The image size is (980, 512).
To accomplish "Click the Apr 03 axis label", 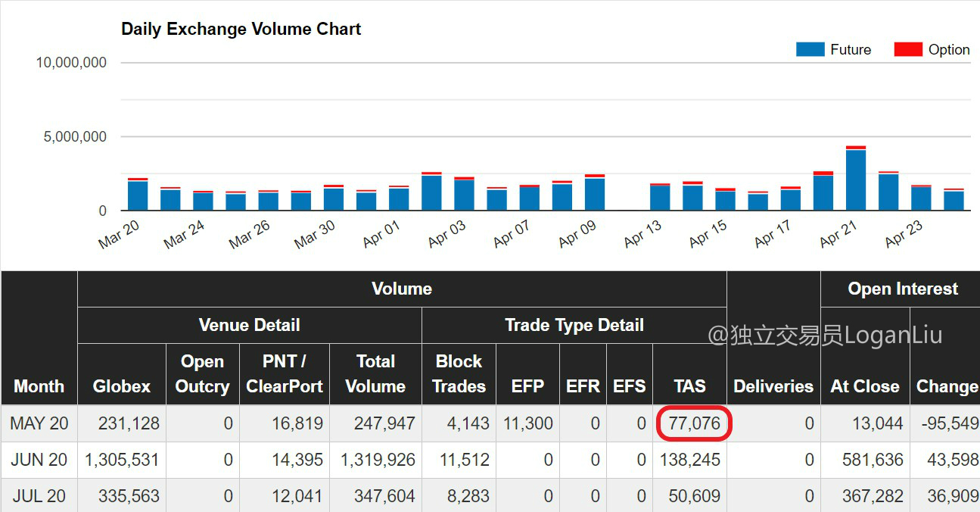I will tap(447, 235).
